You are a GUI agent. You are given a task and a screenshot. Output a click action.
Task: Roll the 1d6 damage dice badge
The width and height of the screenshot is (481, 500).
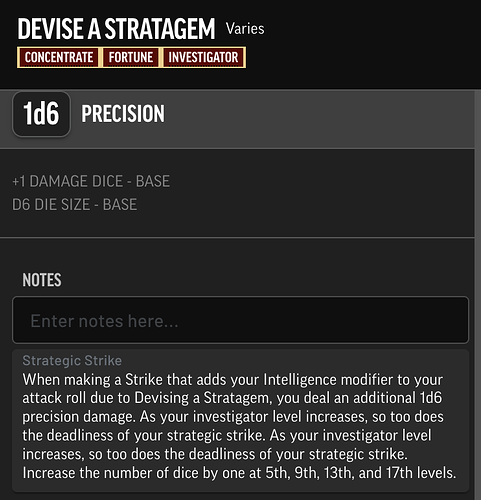tap(41, 114)
